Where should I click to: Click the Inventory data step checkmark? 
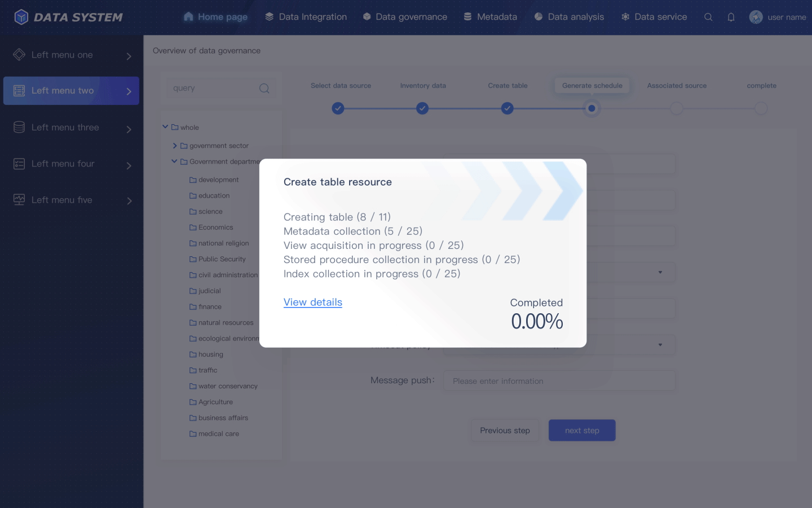coord(422,108)
